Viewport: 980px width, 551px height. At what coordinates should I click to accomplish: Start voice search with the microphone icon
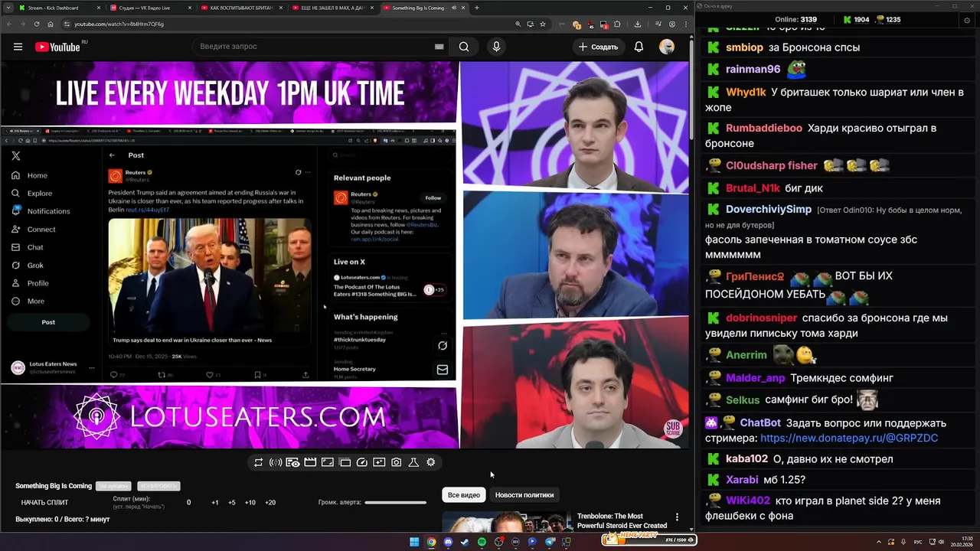496,47
